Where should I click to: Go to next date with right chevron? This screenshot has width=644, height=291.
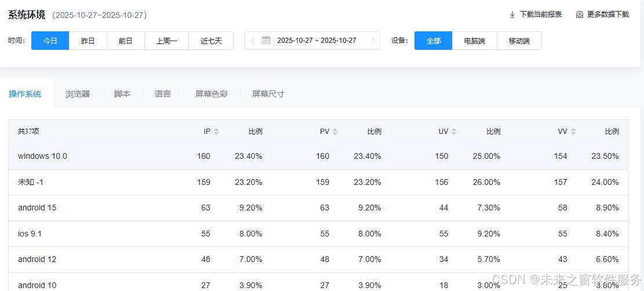[x=373, y=40]
